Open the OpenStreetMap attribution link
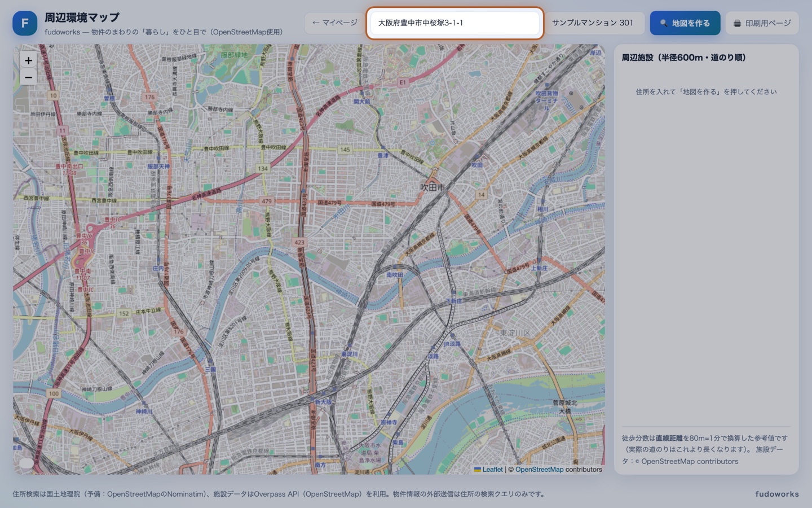812x508 pixels. click(x=539, y=469)
